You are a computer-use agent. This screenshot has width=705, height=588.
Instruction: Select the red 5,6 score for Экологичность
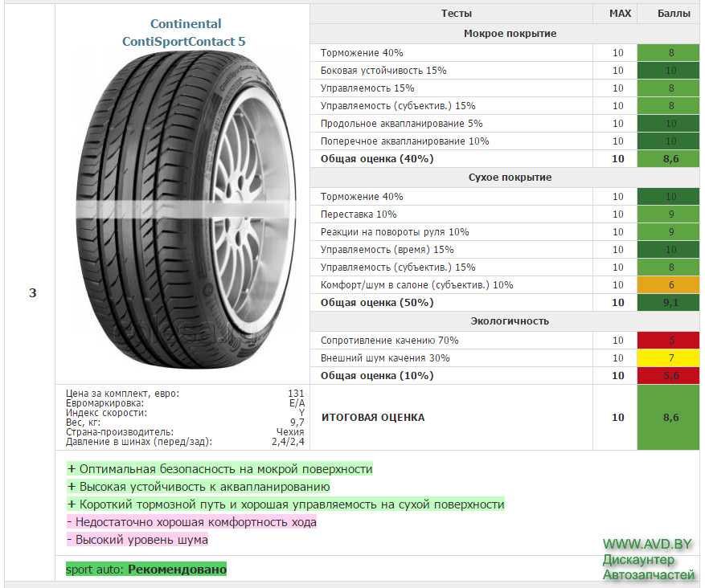pyautogui.click(x=668, y=375)
